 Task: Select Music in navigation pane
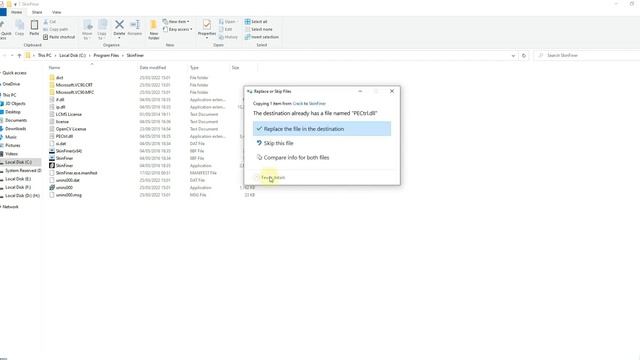pos(11,137)
